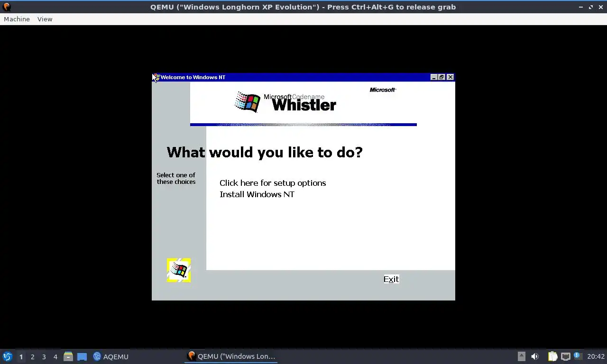Click the Exit button
Image resolution: width=607 pixels, height=364 pixels.
pyautogui.click(x=391, y=279)
